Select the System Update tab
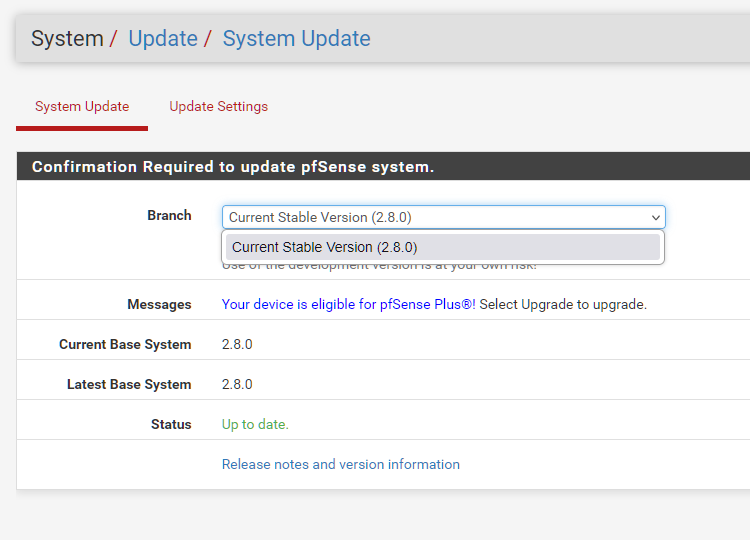Viewport: 750px width, 540px height. (x=82, y=106)
